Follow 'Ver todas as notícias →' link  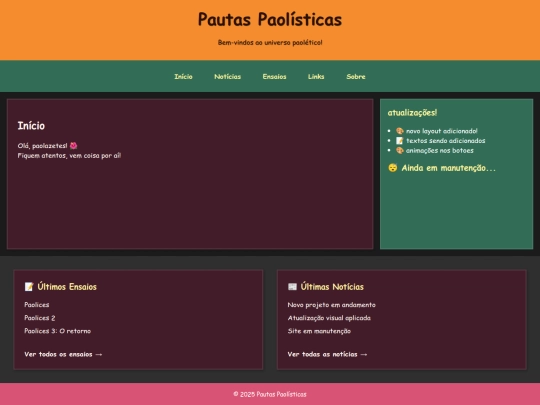click(x=328, y=354)
